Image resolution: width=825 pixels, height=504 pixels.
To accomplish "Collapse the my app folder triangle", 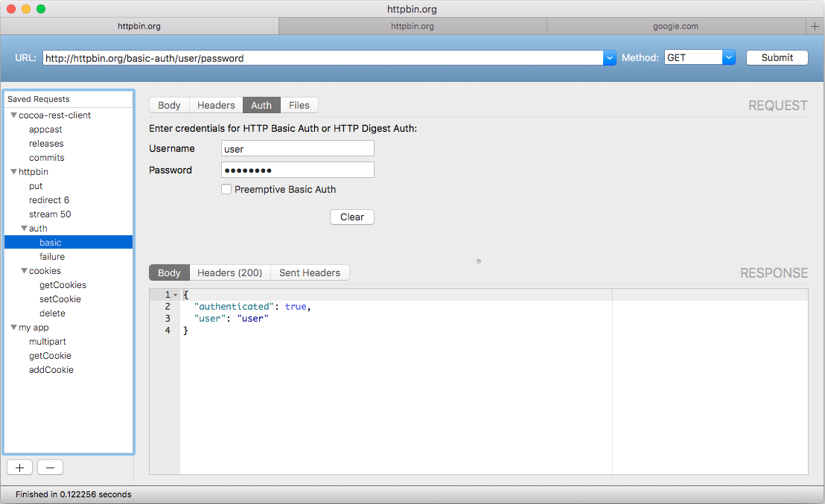I will point(13,328).
